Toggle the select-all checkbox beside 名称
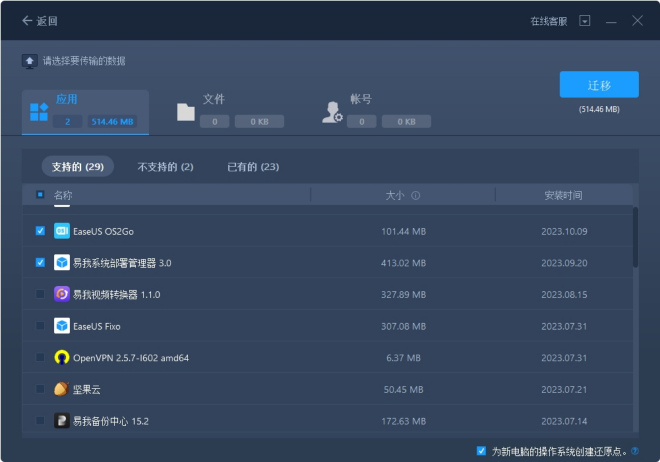Image resolution: width=660 pixels, height=462 pixels. tap(40, 195)
